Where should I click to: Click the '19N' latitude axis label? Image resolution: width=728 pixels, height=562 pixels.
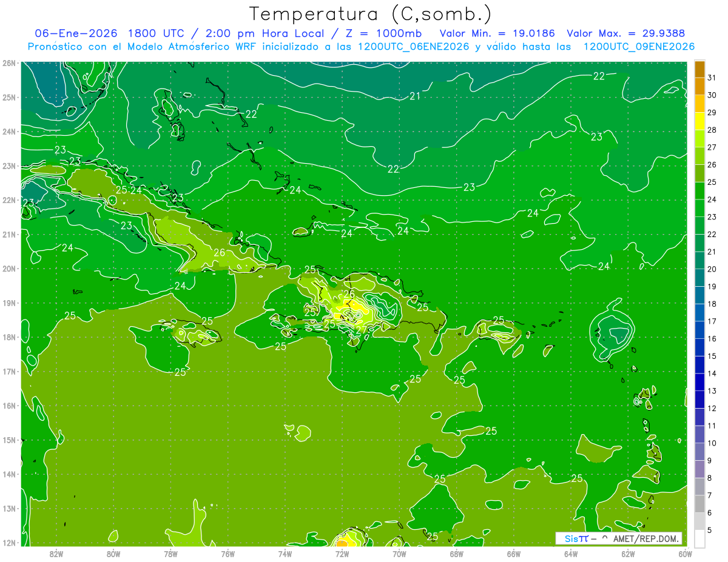tap(8, 303)
